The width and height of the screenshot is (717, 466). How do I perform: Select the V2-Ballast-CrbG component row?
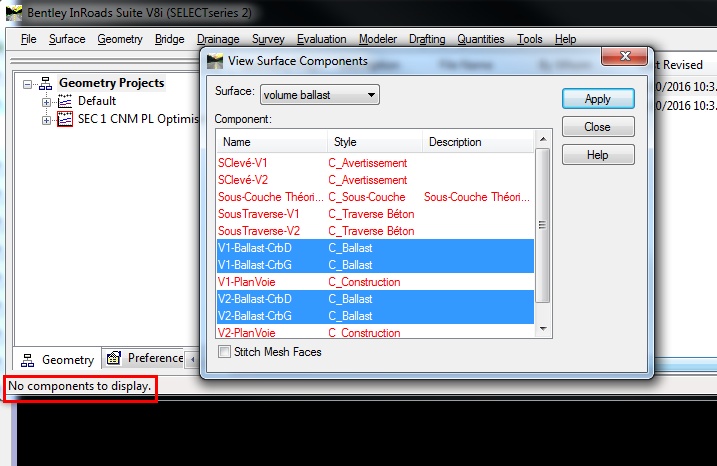[375, 316]
